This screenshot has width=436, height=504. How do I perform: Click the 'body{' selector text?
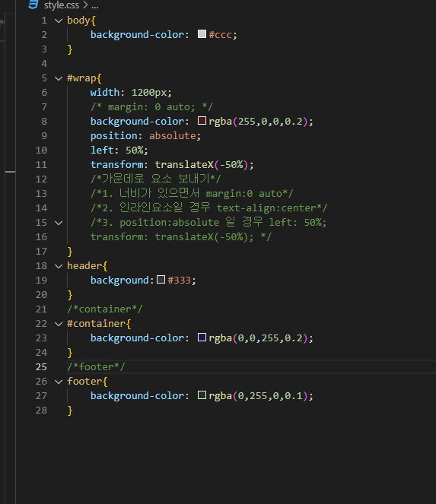81,21
